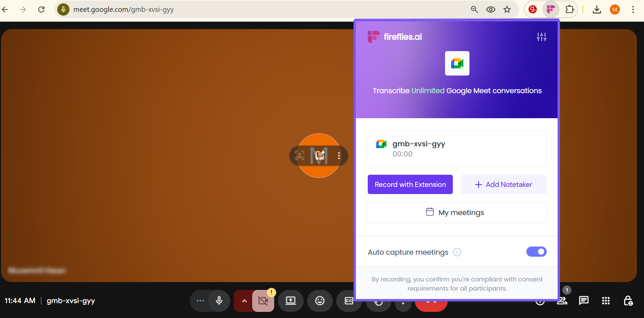Go forward in browser history

tap(23, 9)
